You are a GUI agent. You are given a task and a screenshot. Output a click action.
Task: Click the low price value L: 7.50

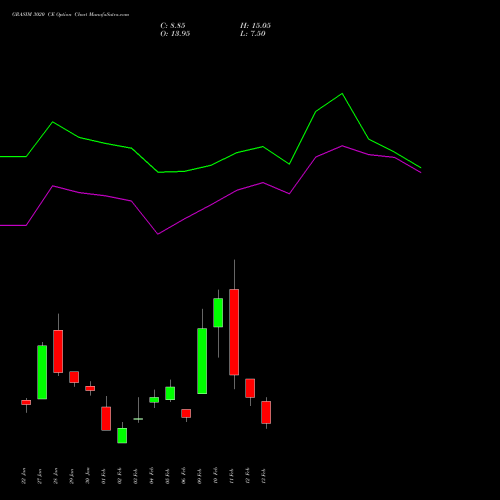(253, 34)
